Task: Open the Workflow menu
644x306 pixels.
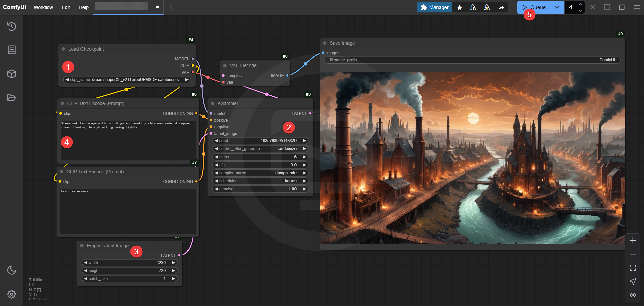Action: 43,7
